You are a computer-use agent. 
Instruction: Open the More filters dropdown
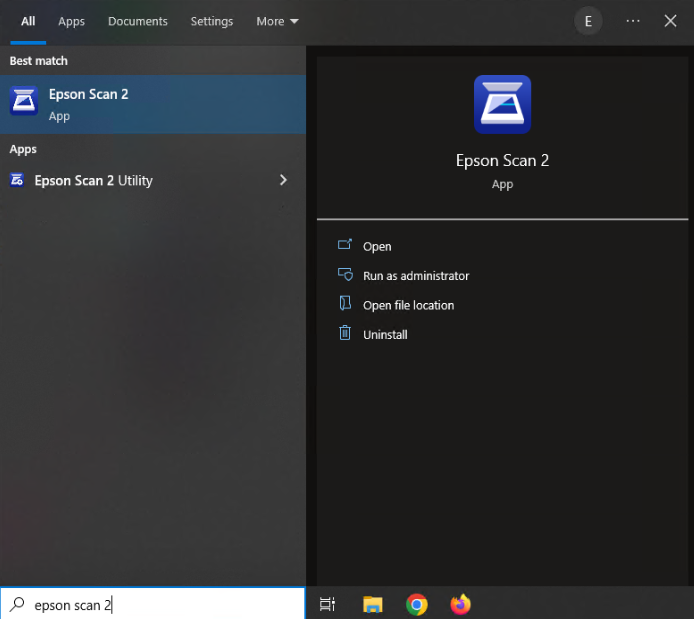pos(277,21)
